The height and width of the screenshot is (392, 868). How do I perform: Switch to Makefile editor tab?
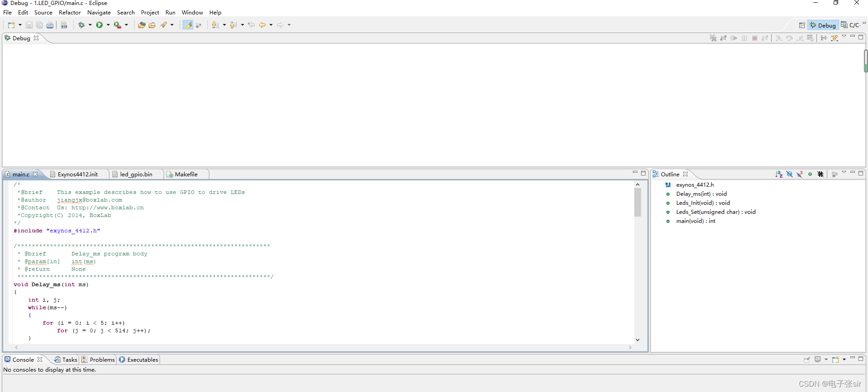(x=186, y=174)
